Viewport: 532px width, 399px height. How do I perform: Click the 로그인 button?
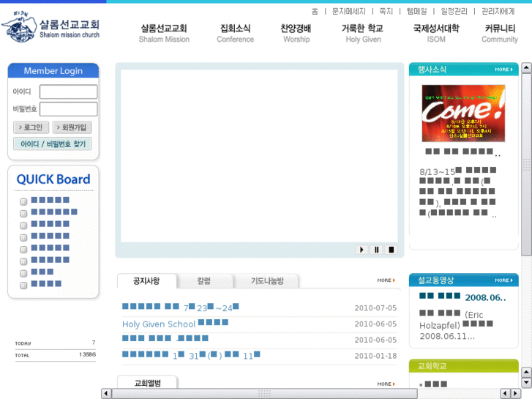[x=31, y=127]
